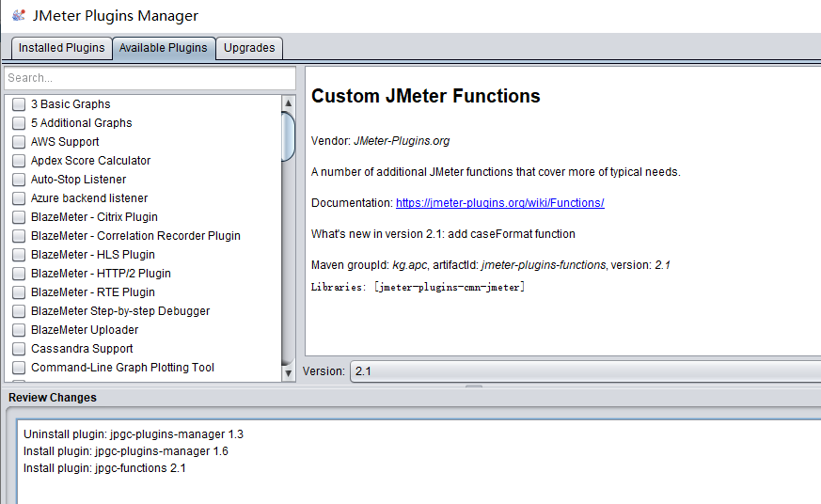Select 'Cassandra Support' plugin name
821x504 pixels.
[x=82, y=349]
